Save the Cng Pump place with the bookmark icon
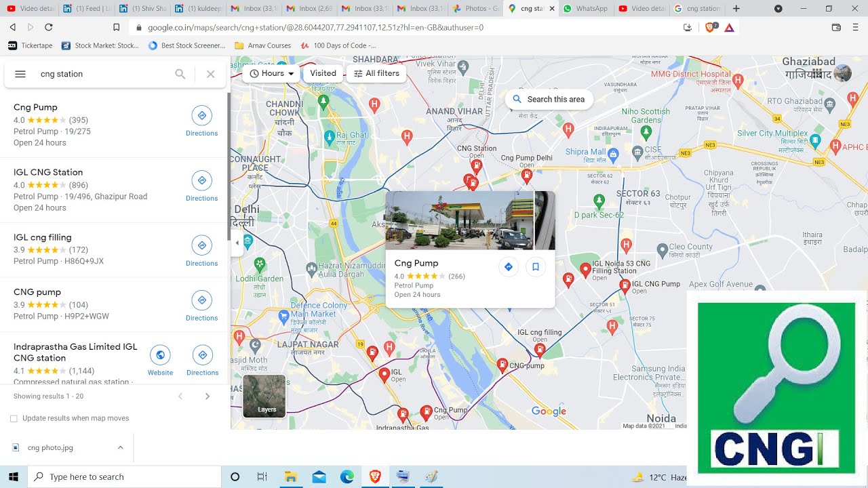The image size is (868, 488). 536,267
